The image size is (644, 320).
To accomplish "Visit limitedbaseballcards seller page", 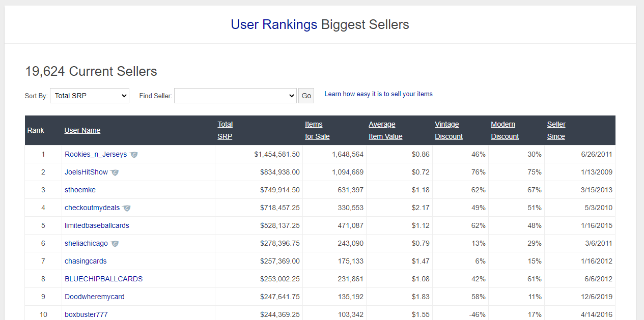I will point(97,225).
